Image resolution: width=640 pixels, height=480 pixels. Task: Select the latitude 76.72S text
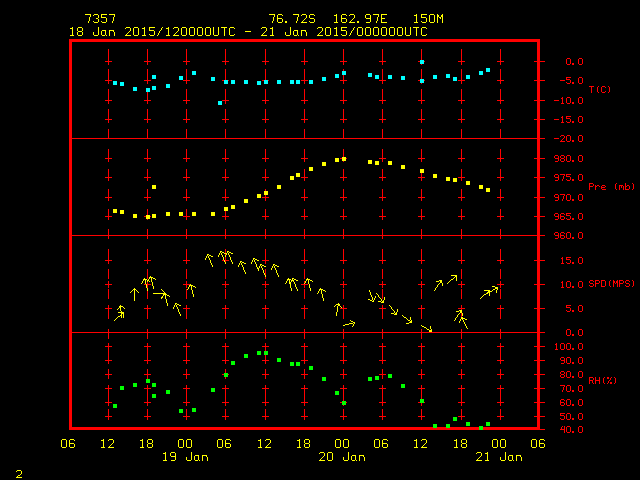(x=292, y=19)
